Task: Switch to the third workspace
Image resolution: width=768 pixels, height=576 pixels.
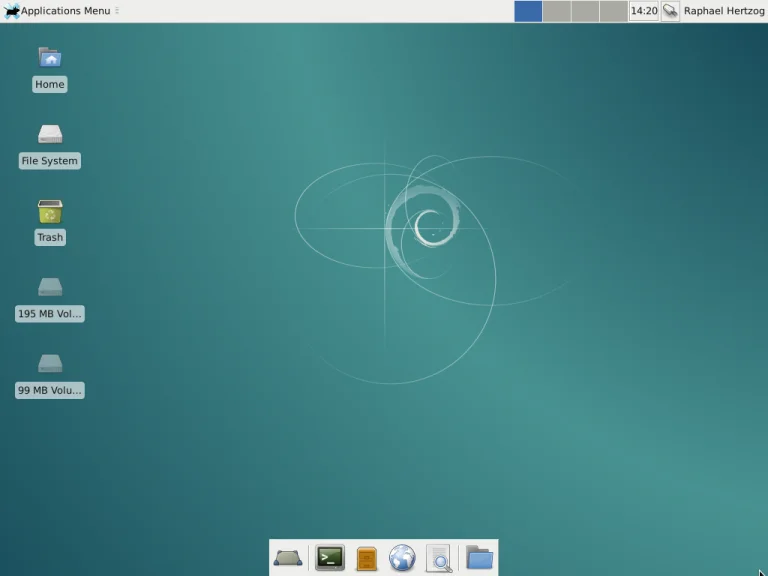Action: pos(585,11)
